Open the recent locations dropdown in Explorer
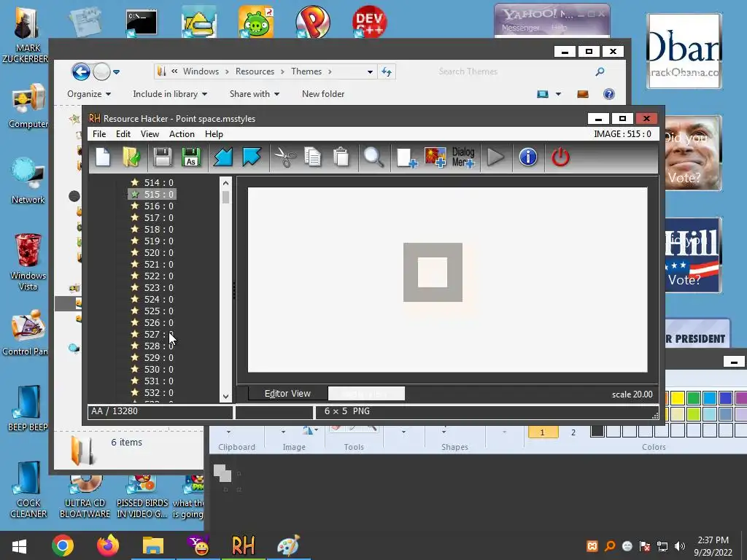Screen dimensions: 747x560 pyautogui.click(x=116, y=72)
